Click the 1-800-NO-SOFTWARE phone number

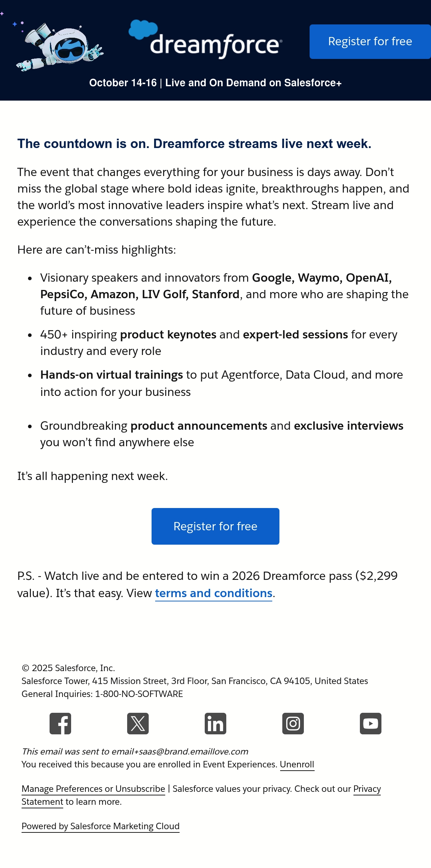point(139,694)
